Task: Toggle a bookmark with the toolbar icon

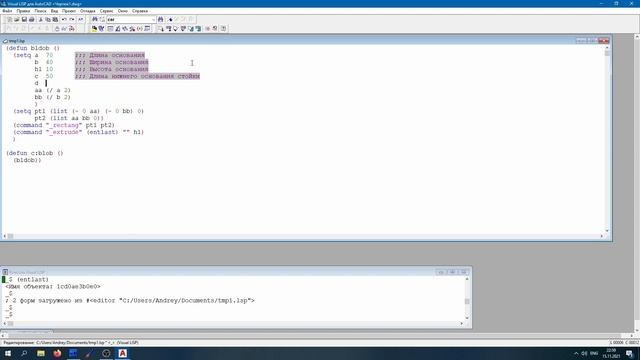Action: point(171,20)
